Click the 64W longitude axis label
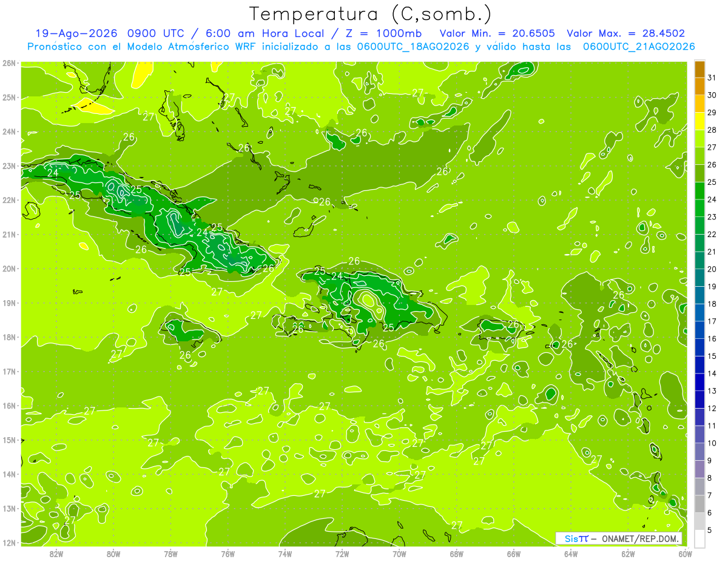Screen dimensions: 728x562 pyautogui.click(x=571, y=554)
